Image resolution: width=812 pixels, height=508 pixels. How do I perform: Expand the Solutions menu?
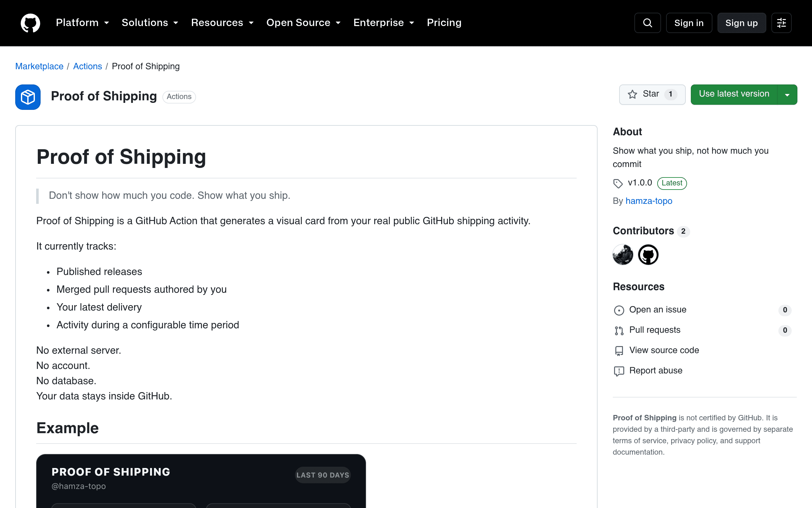coord(150,23)
